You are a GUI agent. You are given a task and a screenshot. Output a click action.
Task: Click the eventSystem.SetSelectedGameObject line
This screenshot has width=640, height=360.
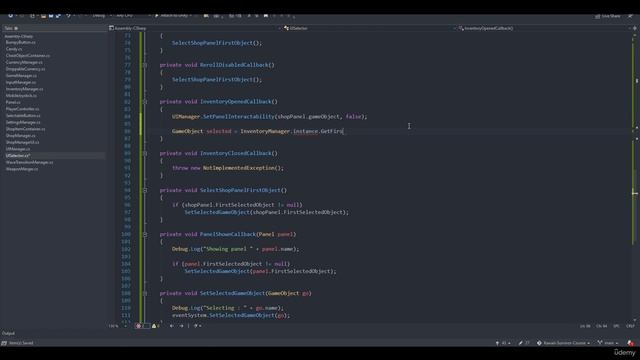click(x=231, y=316)
